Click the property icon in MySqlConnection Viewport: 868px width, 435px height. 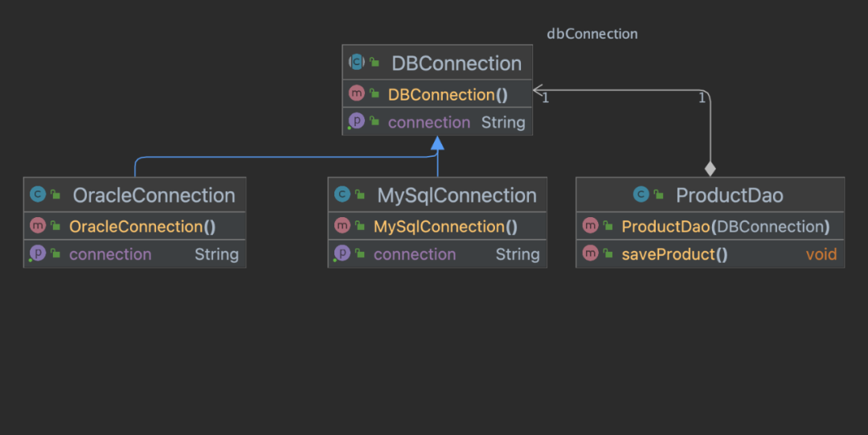[x=342, y=253]
